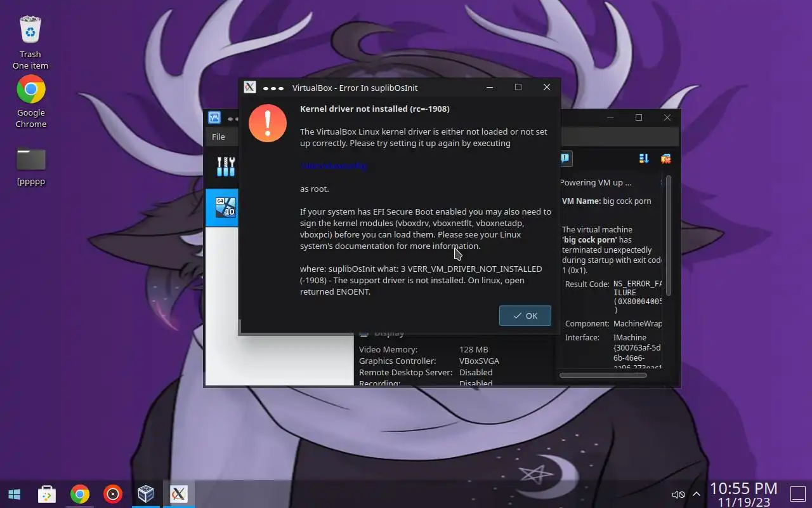Click the 'Remote Desktop Server:' label
812x508 pixels.
point(405,372)
